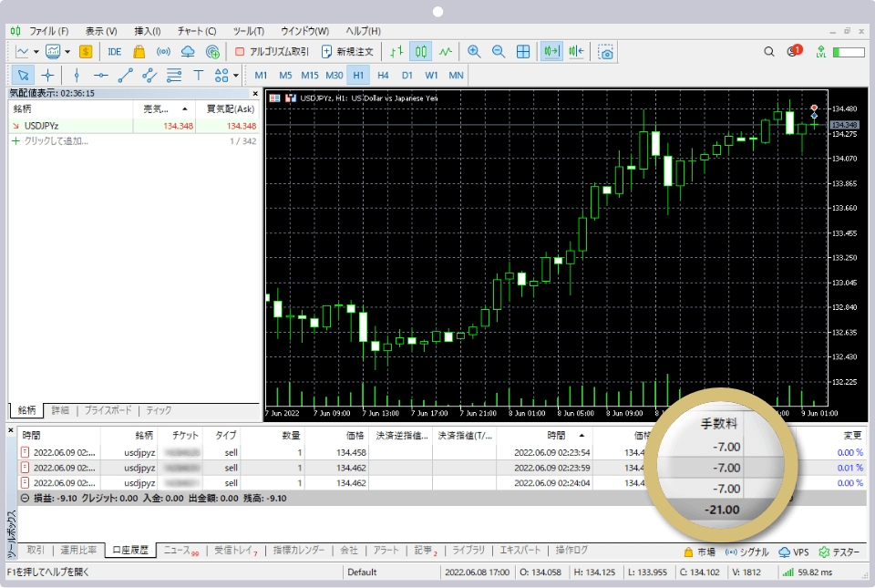Image resolution: width=875 pixels, height=588 pixels.
Task: Open chart type line icon
Action: tap(22, 52)
